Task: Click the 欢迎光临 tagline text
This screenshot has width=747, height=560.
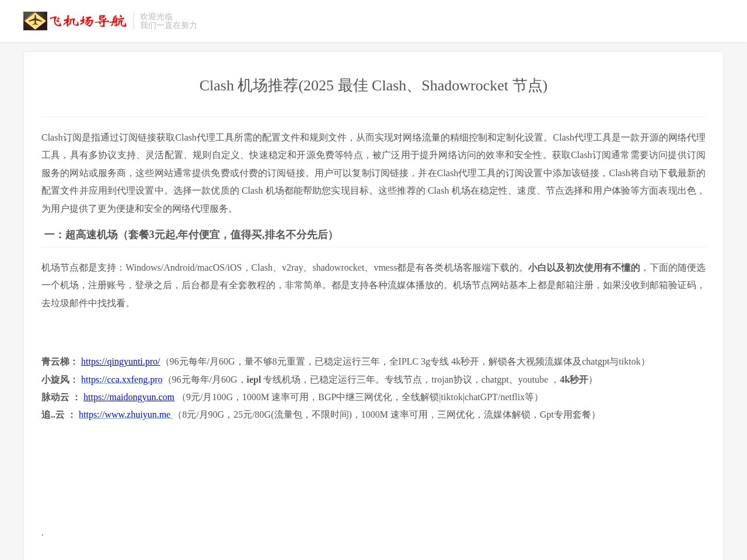Action: click(156, 17)
